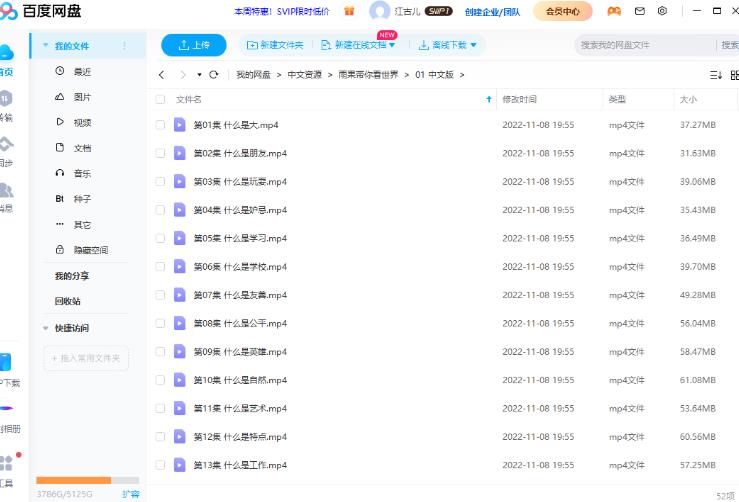Go forward with the right arrow
Screen dimensions: 739x502
[x=183, y=74]
